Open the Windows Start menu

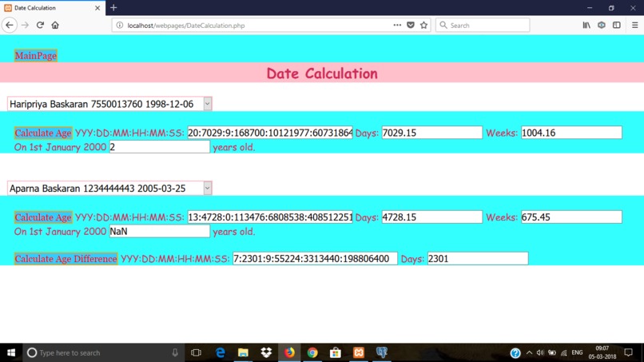pyautogui.click(x=11, y=352)
